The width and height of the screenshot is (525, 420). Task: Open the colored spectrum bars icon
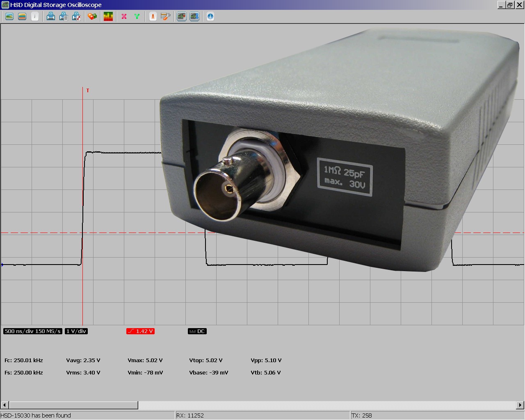108,16
